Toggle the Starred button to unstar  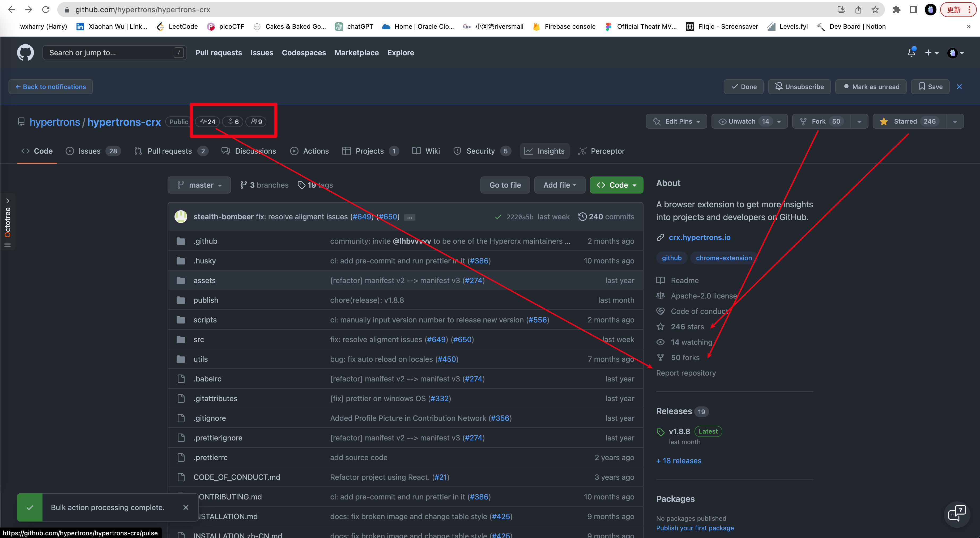tap(909, 121)
